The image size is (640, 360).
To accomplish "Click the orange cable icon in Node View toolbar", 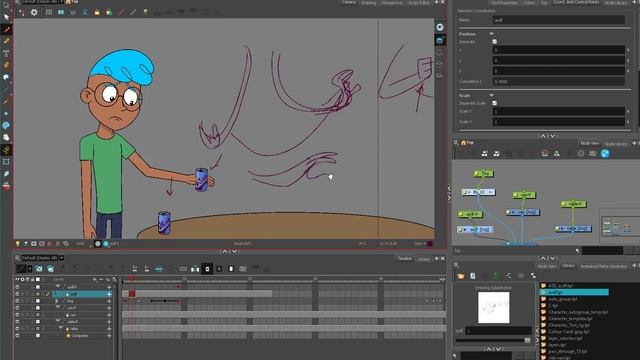I will pos(544,153).
